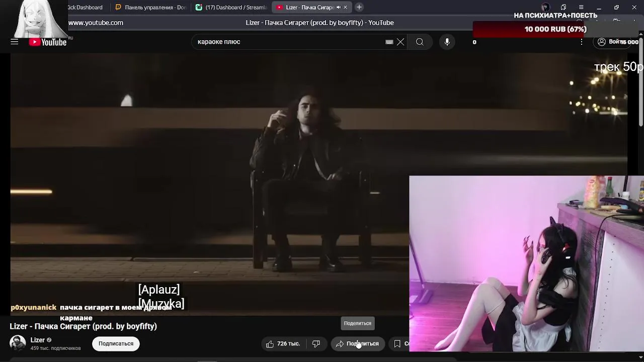Click the Подписаться subscribe button
Viewport: 644px width, 362px height.
116,344
